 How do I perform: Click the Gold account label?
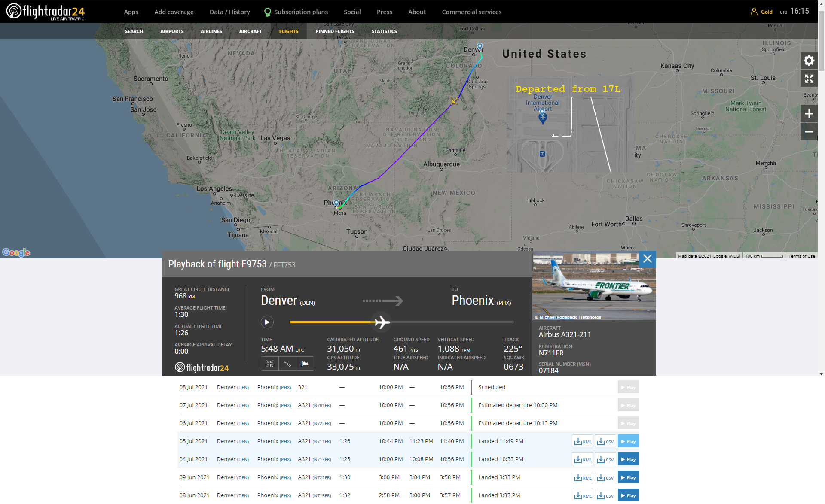767,12
